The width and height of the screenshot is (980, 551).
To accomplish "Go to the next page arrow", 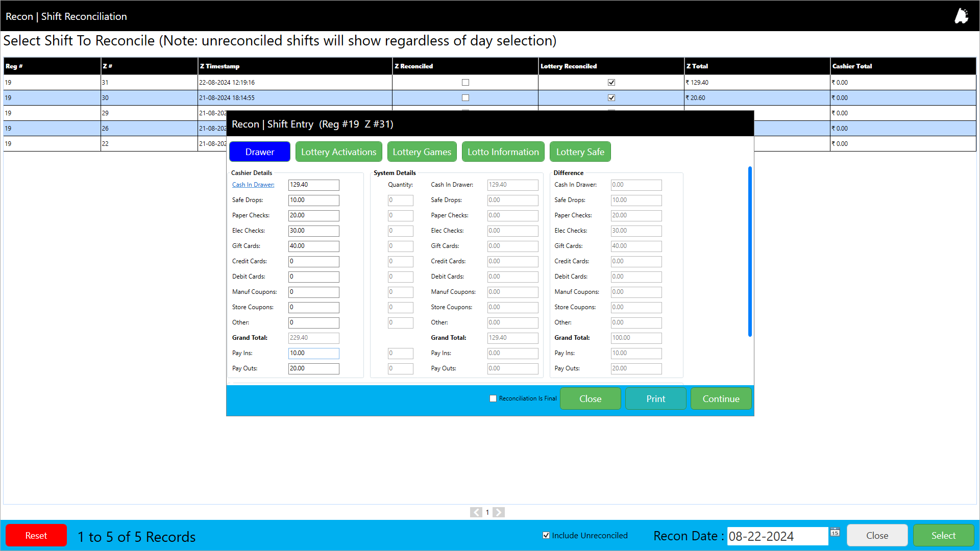I will [499, 512].
